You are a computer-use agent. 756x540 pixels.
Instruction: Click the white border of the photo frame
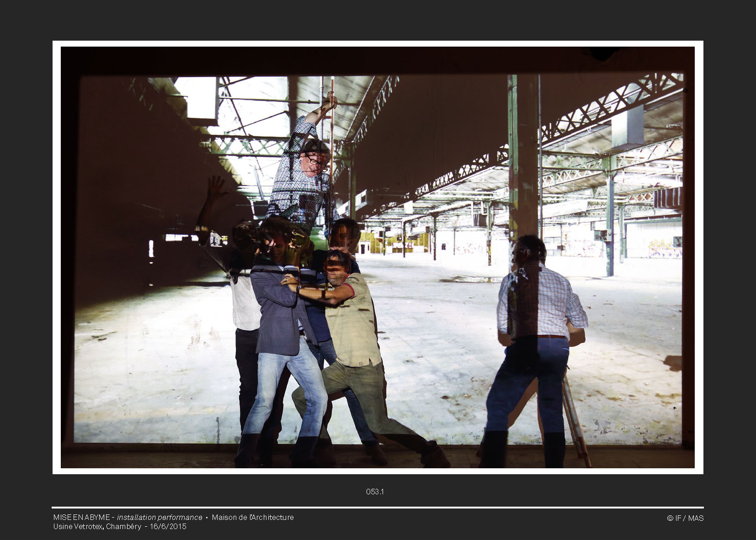click(57, 256)
